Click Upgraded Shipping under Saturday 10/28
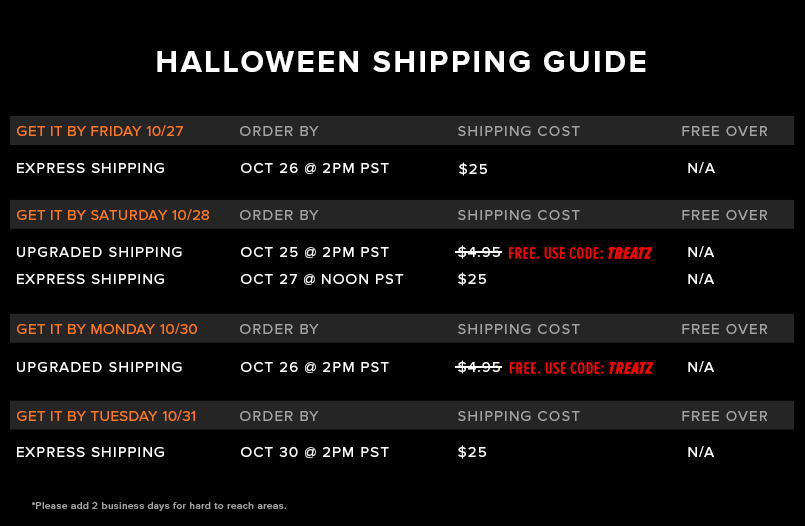 (99, 252)
